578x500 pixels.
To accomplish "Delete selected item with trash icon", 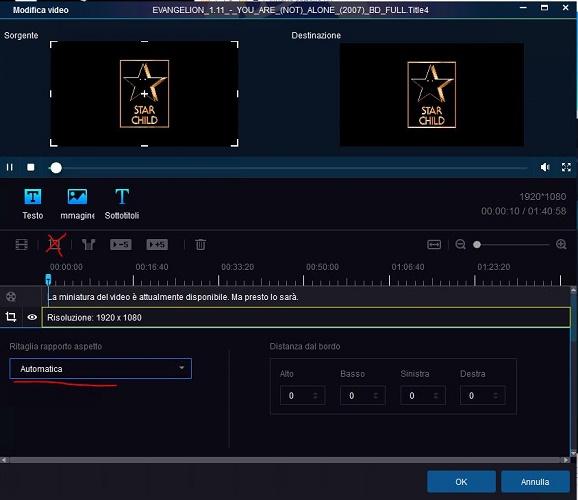I will 201,244.
